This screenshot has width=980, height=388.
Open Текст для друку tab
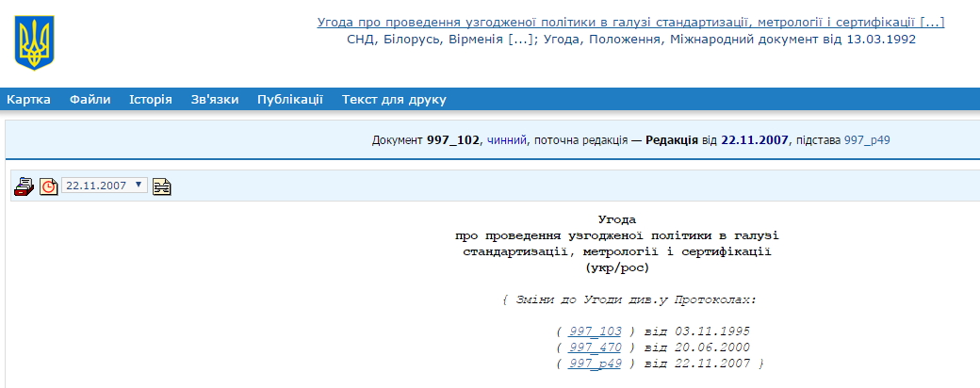(395, 99)
